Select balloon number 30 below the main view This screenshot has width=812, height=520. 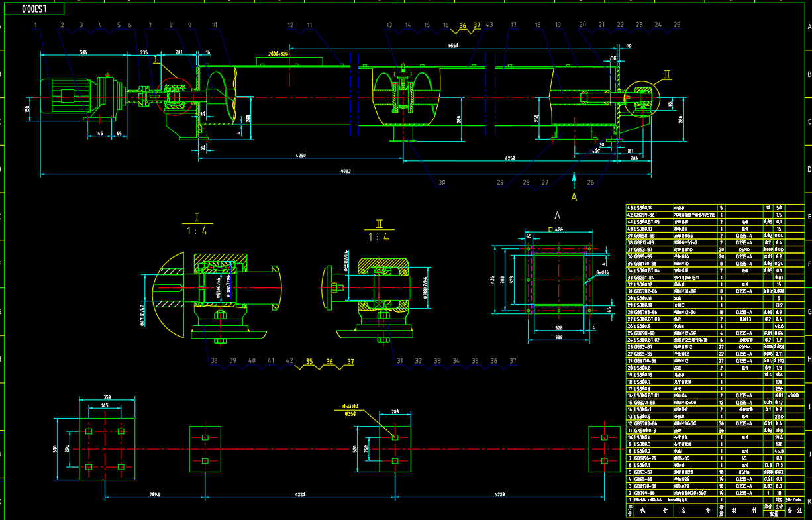tap(442, 182)
